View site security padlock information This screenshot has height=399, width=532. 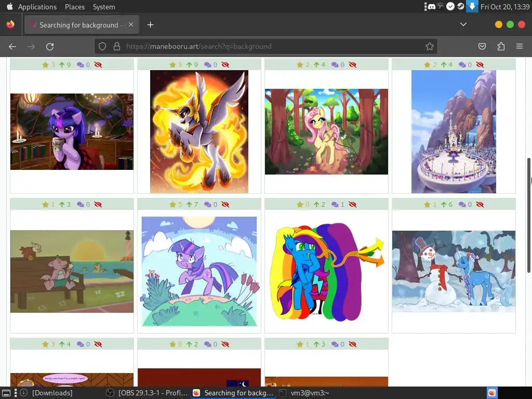point(117,46)
